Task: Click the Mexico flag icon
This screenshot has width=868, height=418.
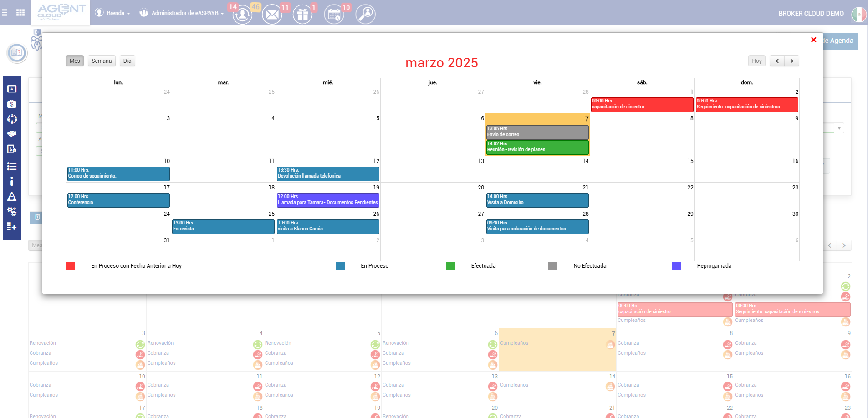Action: [x=859, y=14]
